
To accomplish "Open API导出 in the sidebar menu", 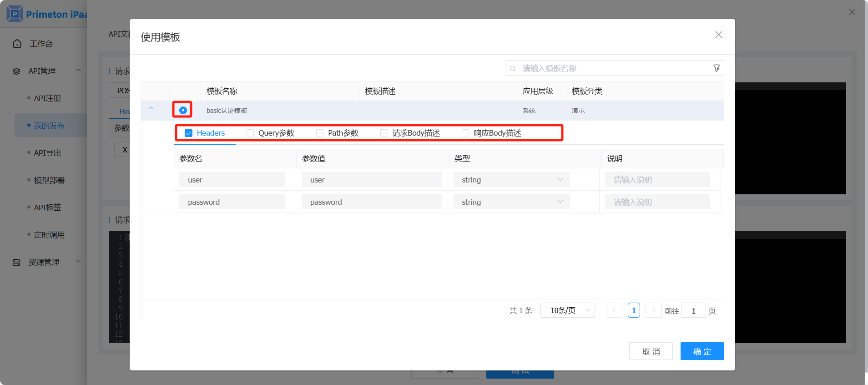I will 47,153.
